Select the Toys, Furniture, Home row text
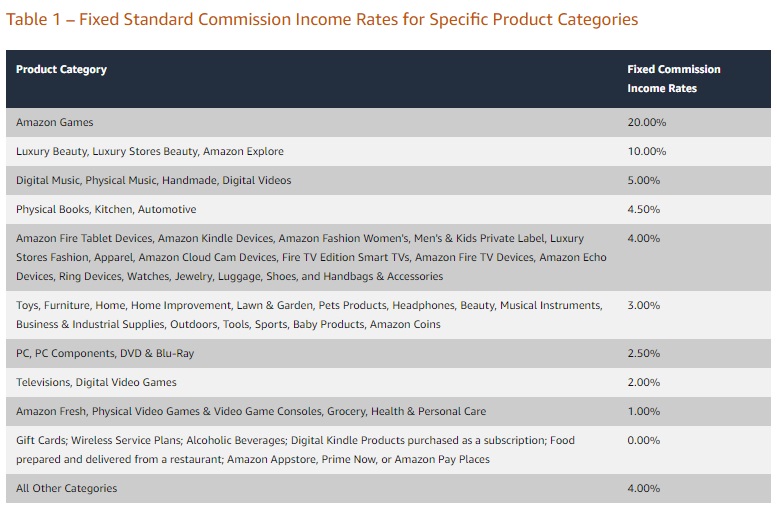 pos(309,315)
